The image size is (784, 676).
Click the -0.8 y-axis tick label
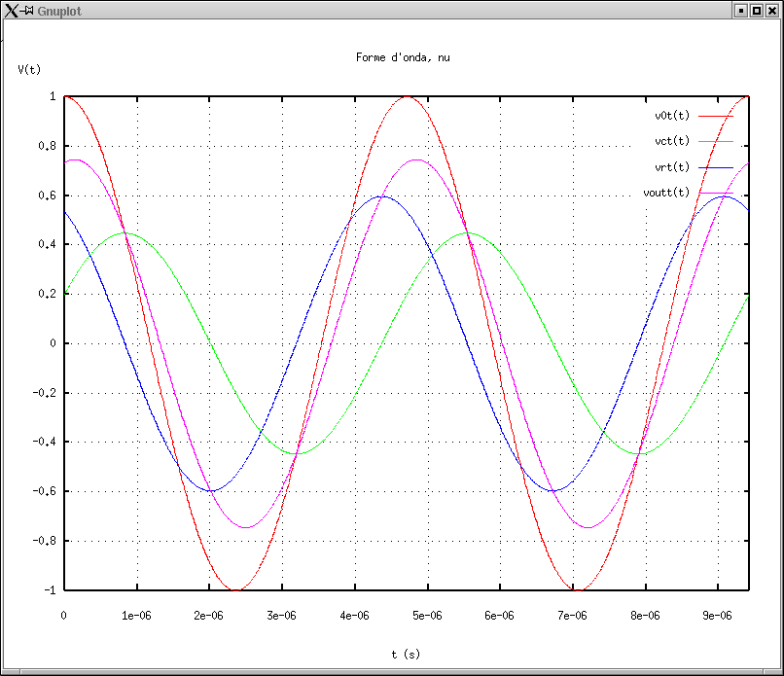coord(44,541)
